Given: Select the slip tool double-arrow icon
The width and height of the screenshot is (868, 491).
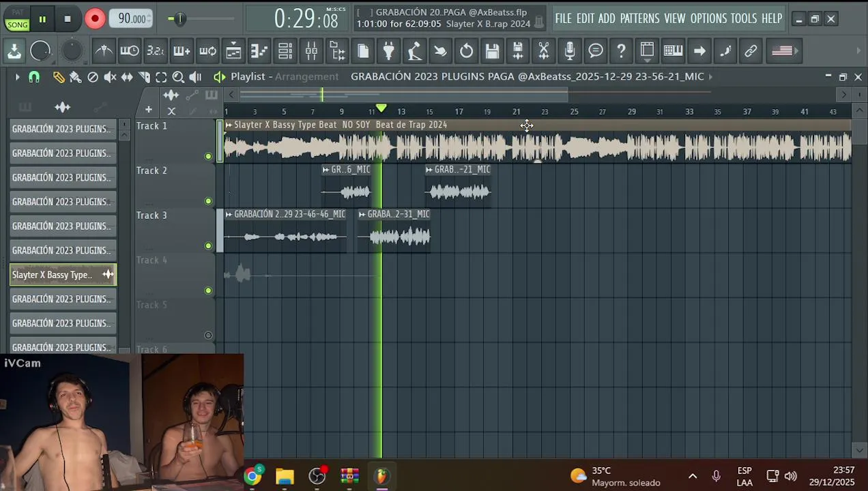Looking at the screenshot, I should pyautogui.click(x=127, y=77).
